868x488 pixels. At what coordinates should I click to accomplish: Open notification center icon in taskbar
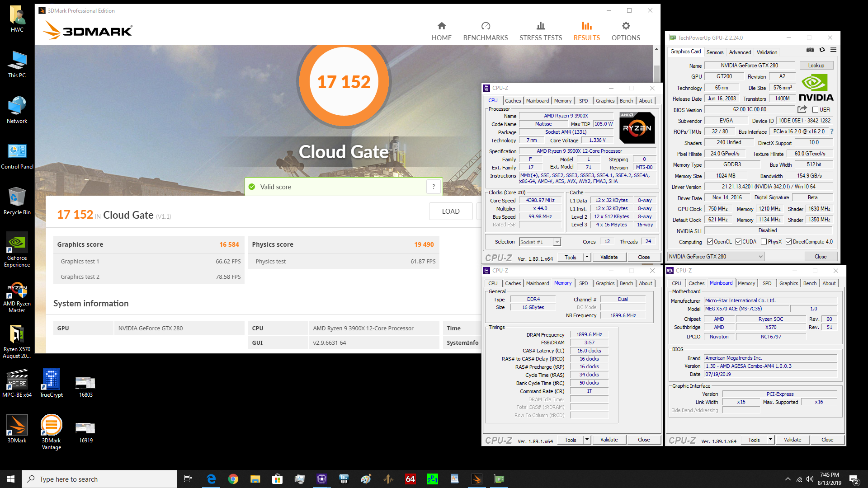[x=854, y=479]
